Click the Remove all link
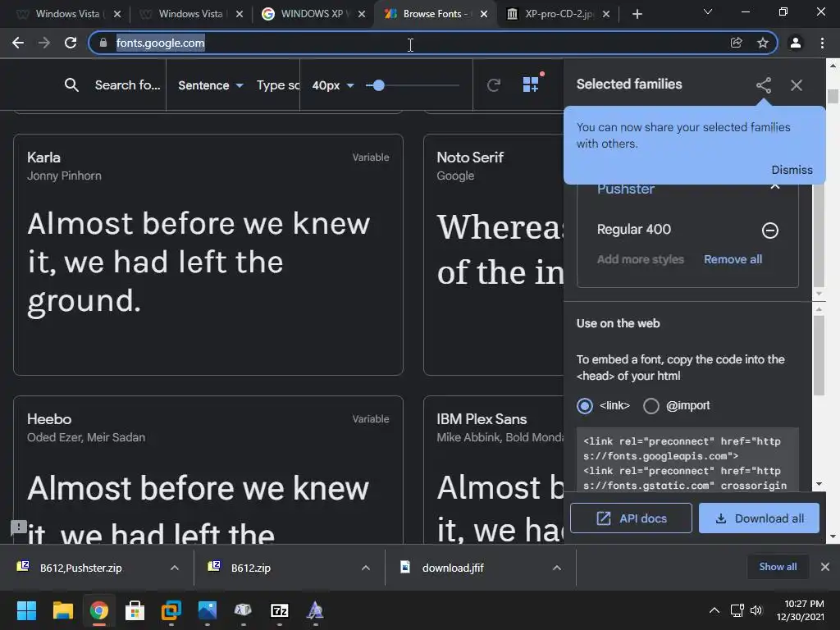 tap(733, 259)
